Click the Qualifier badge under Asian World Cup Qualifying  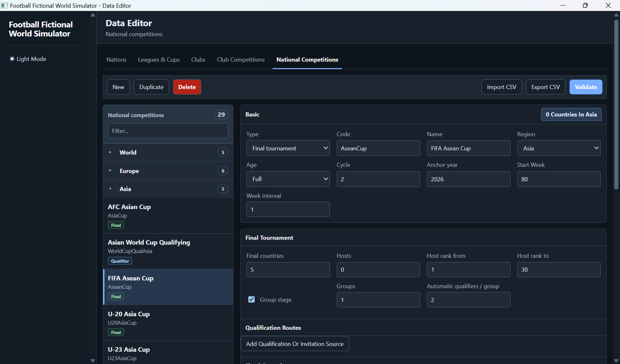tap(120, 261)
